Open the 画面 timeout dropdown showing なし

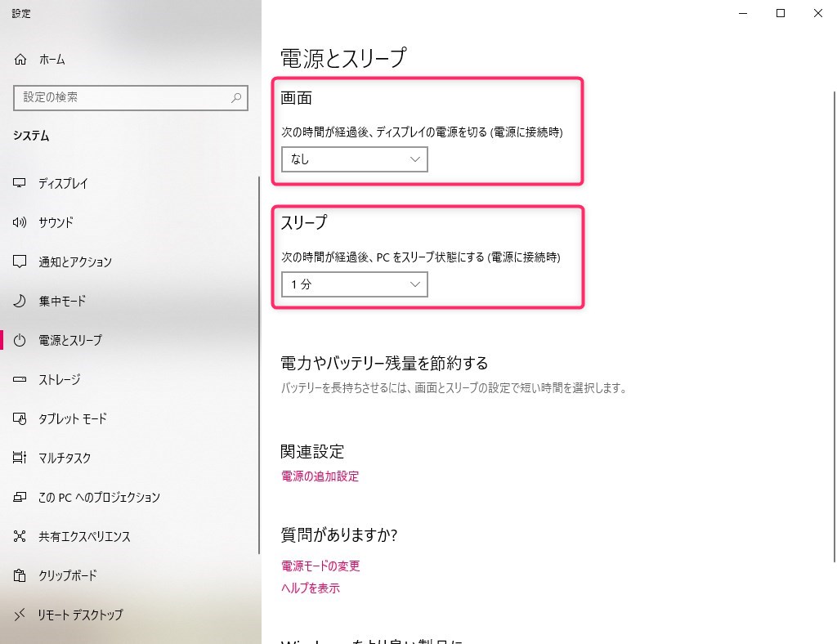354,159
